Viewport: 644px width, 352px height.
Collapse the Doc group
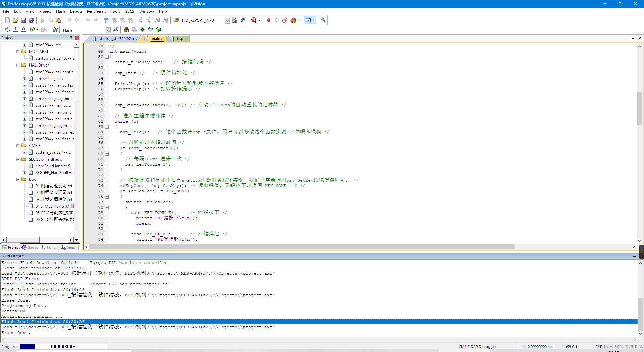tap(18, 179)
